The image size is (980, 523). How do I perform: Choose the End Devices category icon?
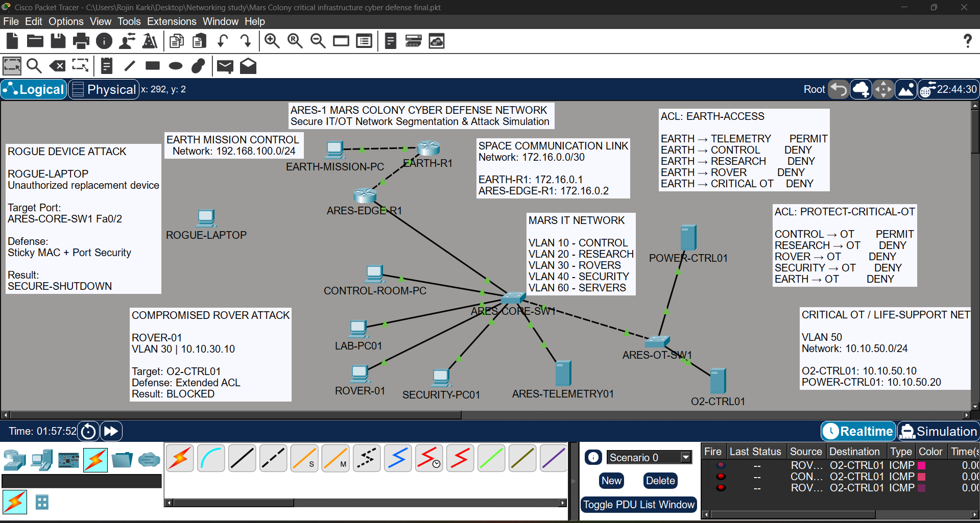pos(41,460)
